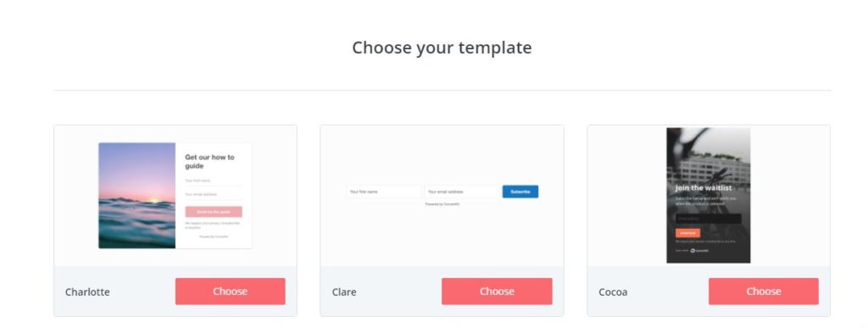This screenshot has height=328, width=868.
Task: Click pink send button in Charlotte preview
Action: 214,212
